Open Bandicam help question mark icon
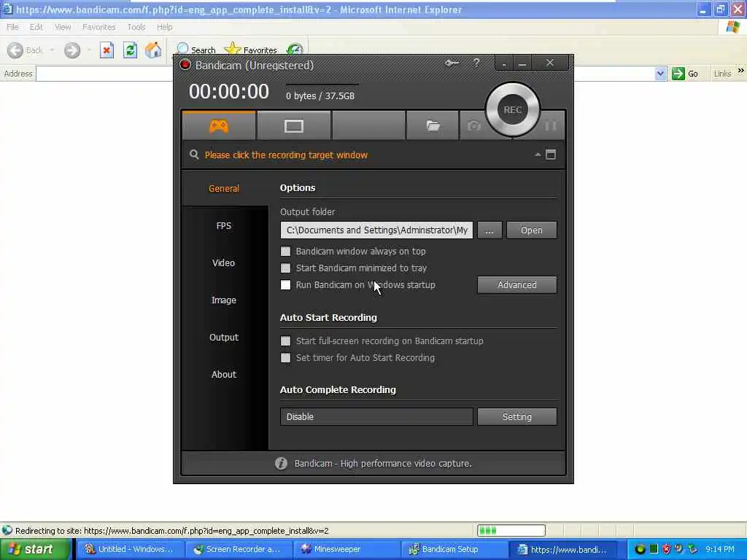Image resolution: width=747 pixels, height=560 pixels. click(x=476, y=63)
